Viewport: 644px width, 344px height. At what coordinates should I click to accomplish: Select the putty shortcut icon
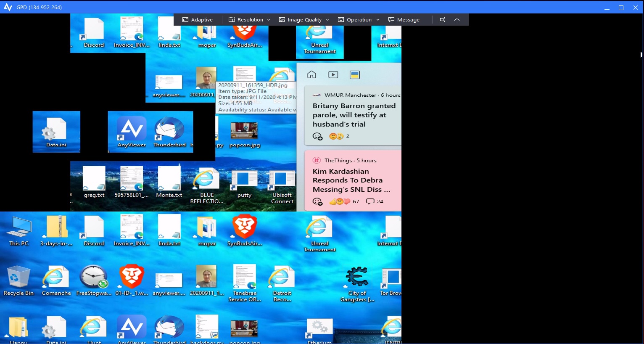click(244, 184)
